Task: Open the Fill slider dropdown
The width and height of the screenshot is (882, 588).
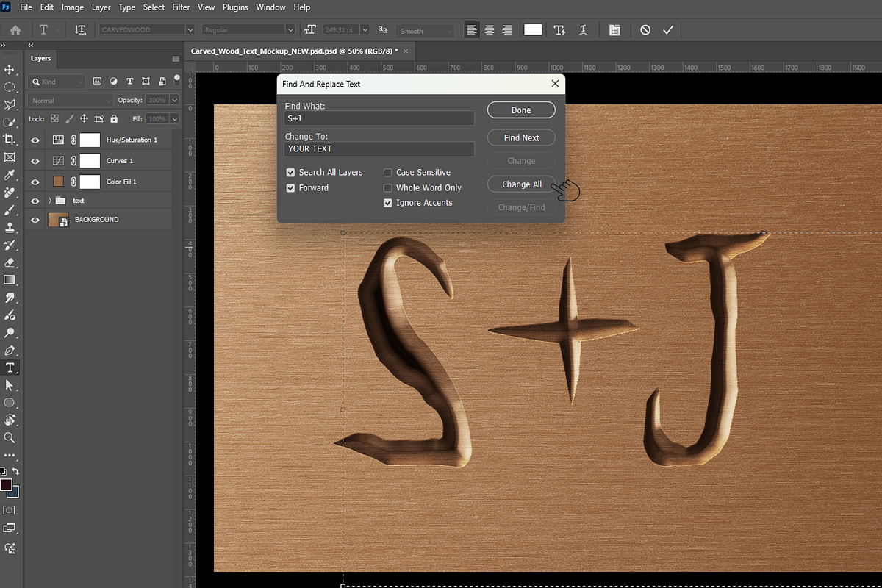Action: [x=174, y=118]
